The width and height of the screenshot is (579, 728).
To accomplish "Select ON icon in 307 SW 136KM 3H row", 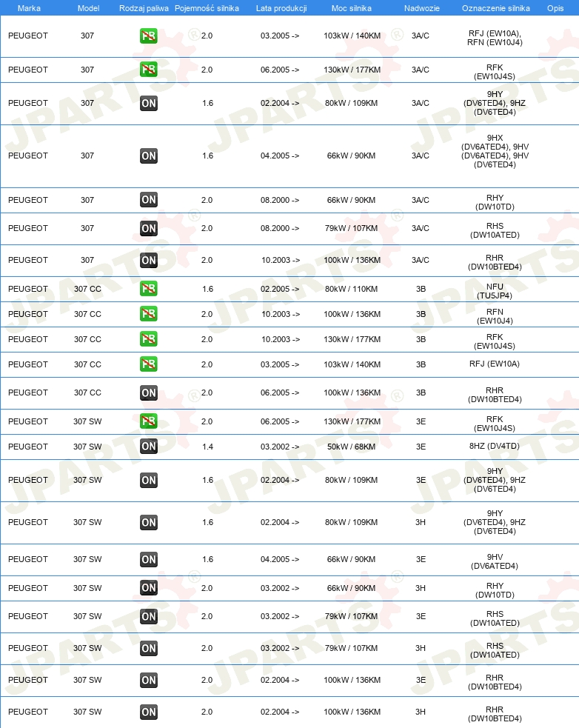I will pos(149,712).
